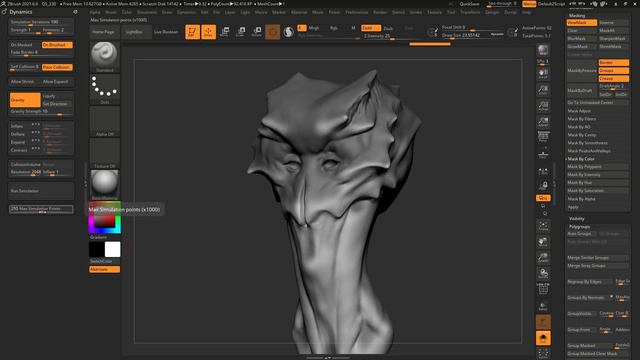The image size is (640, 360).
Task: Select the Scale gizmo icon
Action: [x=240, y=32]
